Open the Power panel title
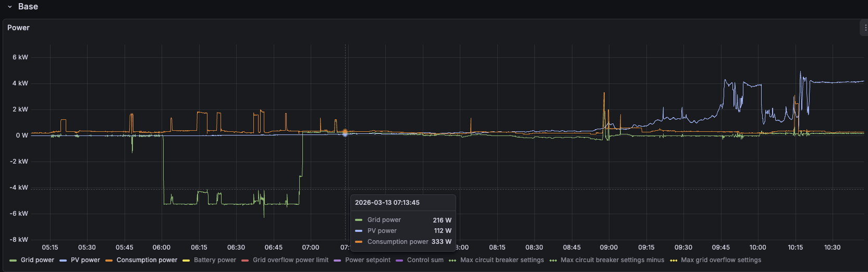Screen dimensions: 868x272 pos(18,28)
